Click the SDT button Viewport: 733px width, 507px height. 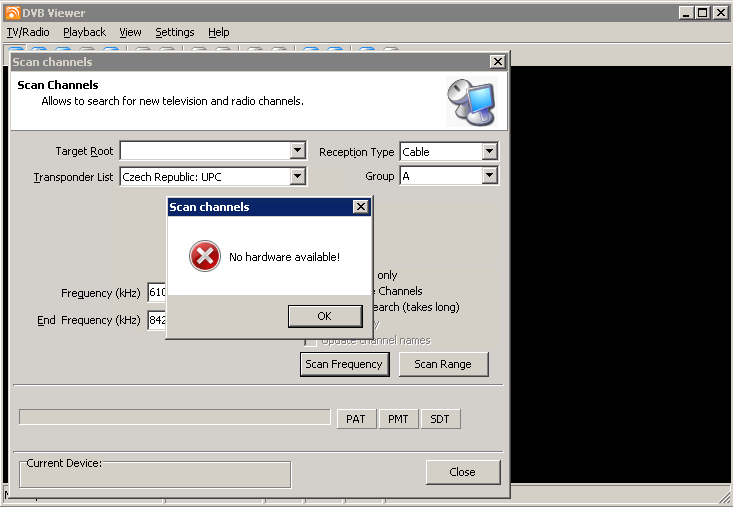click(x=440, y=419)
